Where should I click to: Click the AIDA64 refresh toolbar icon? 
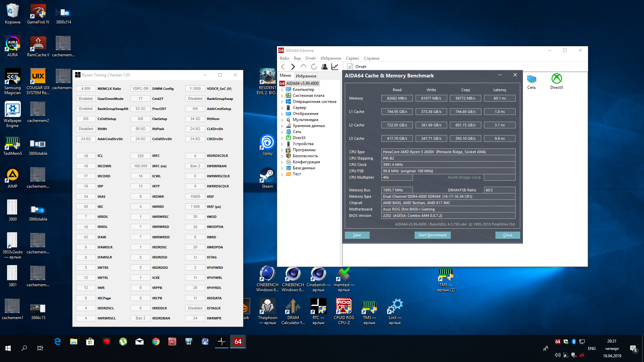314,67
